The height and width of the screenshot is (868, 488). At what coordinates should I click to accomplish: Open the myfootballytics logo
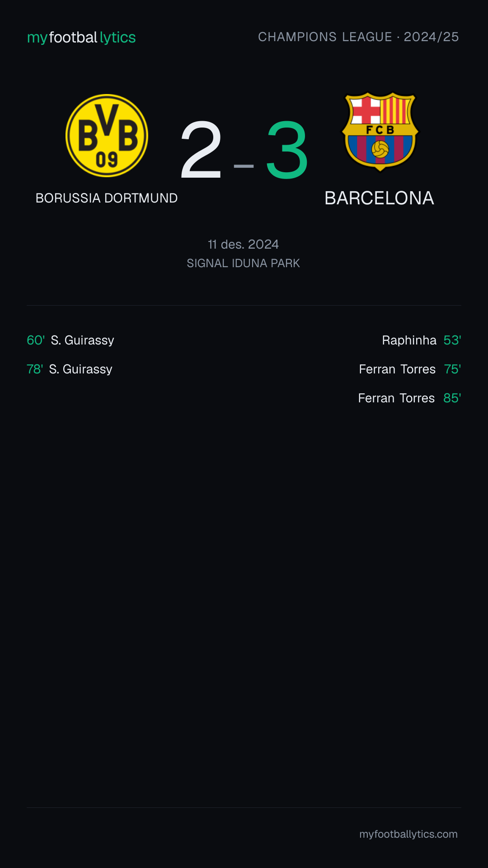pyautogui.click(x=81, y=37)
